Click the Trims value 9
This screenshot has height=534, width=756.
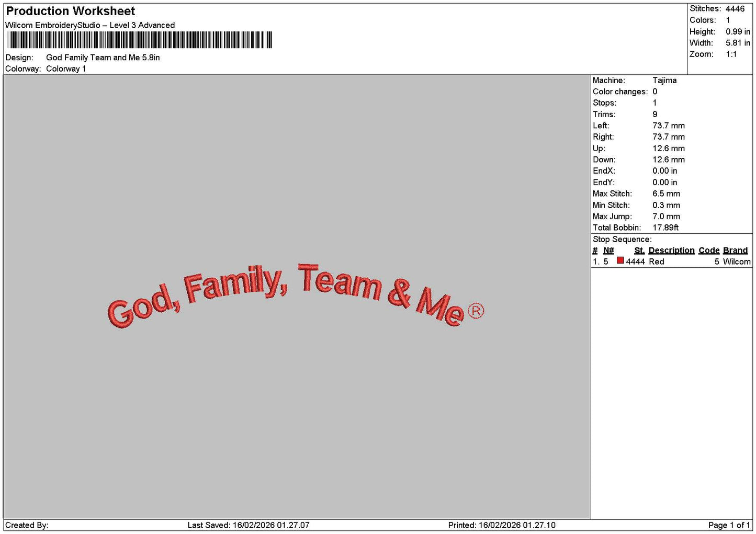pyautogui.click(x=655, y=115)
